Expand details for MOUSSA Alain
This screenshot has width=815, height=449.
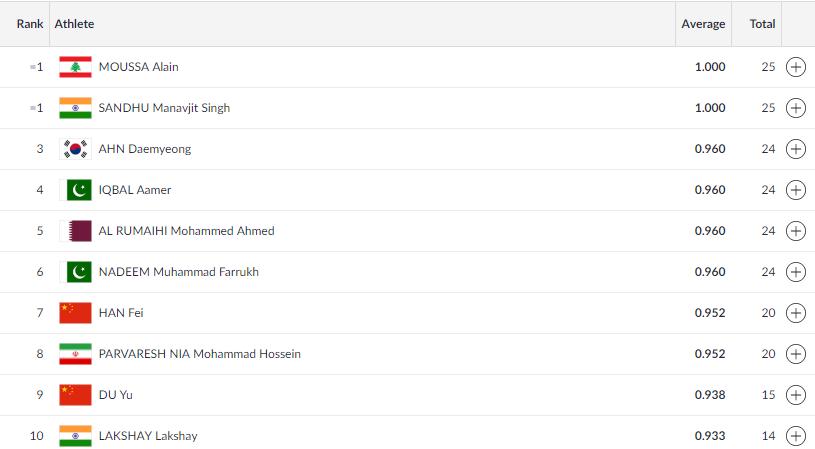[x=795, y=67]
